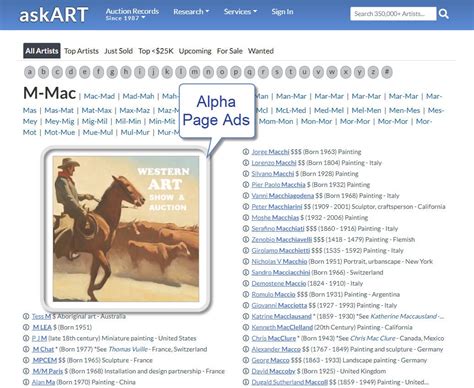Click the askART logo
Viewport: 474px width, 388px height.
(x=53, y=15)
